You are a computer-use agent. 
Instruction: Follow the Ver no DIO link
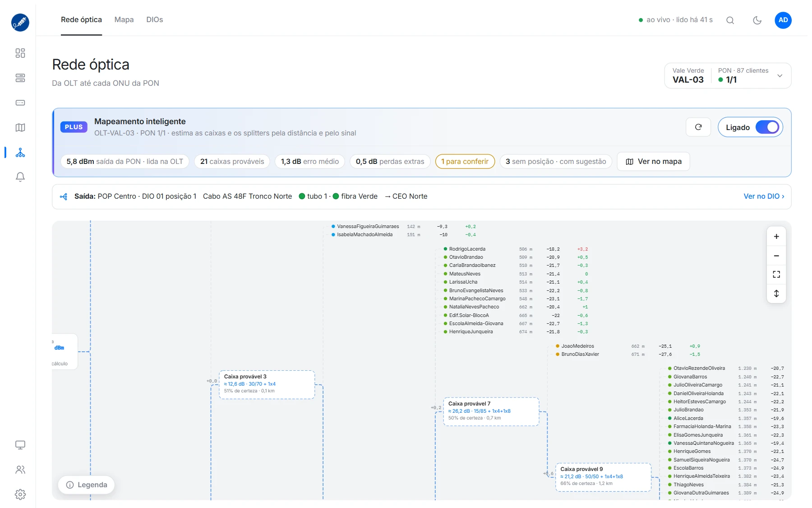(x=764, y=196)
